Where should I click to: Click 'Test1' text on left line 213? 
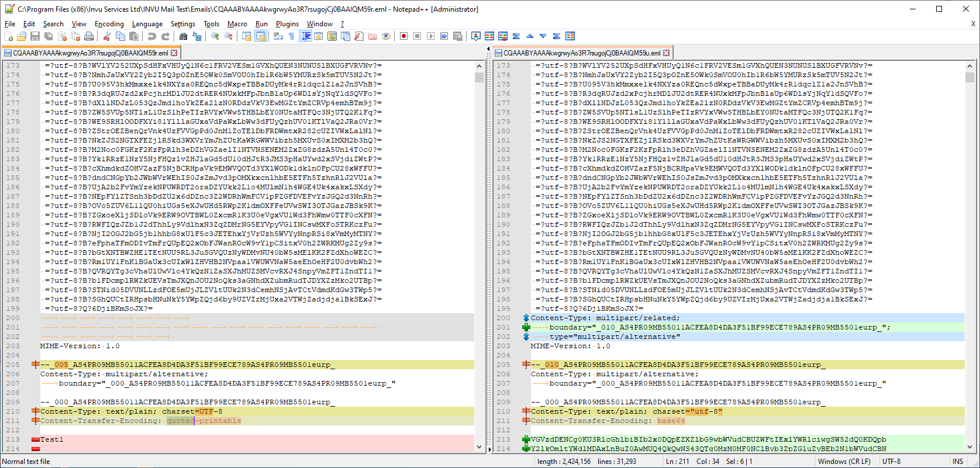click(x=52, y=439)
